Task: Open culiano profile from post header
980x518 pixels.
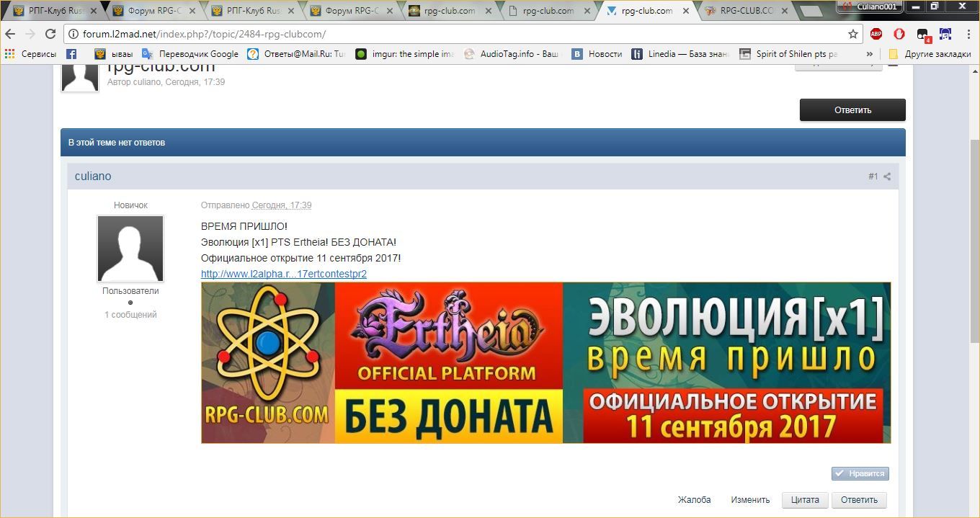Action: click(x=93, y=176)
